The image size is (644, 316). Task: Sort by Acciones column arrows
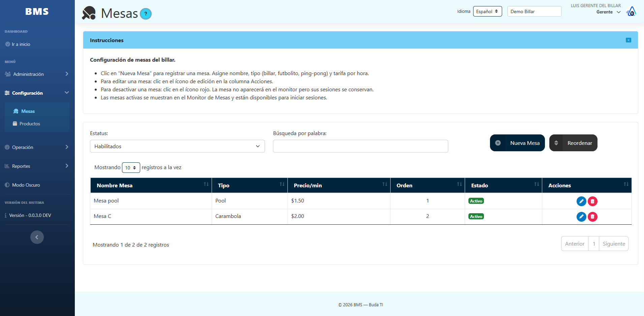626,184
